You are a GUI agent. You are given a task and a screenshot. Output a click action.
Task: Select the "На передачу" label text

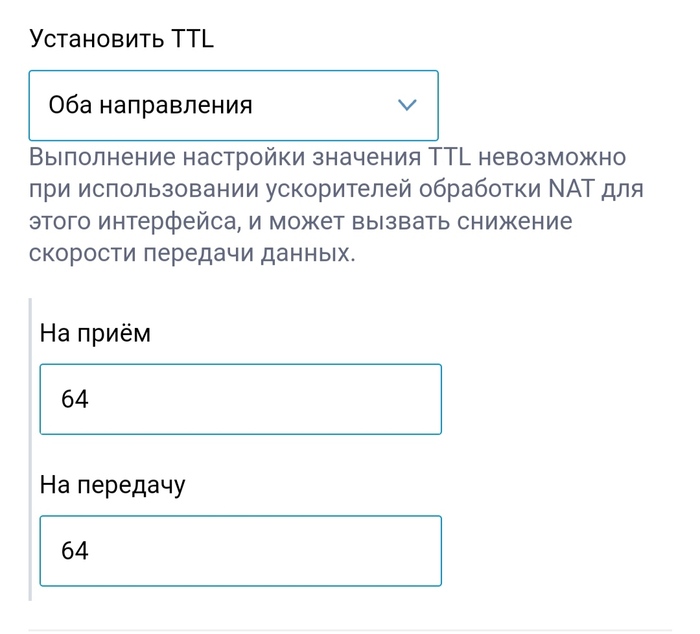(x=113, y=485)
